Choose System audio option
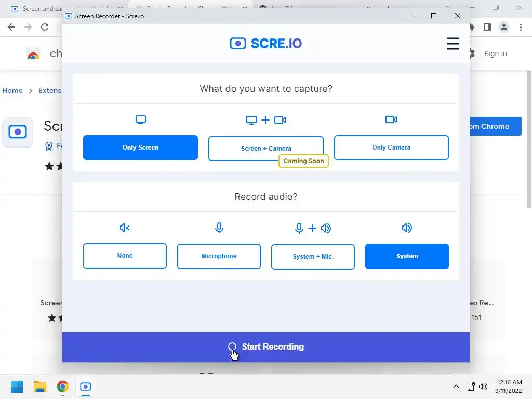Image resolution: width=532 pixels, height=399 pixels. click(407, 256)
